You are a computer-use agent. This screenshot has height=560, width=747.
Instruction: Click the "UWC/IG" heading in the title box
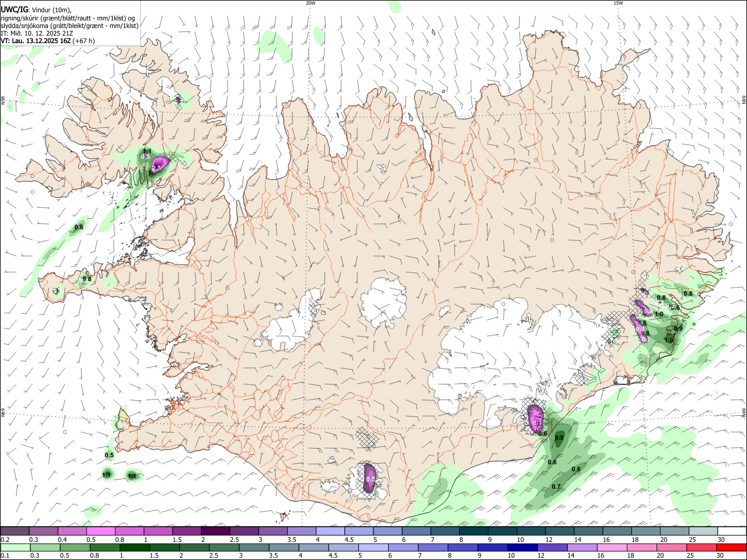coord(14,9)
